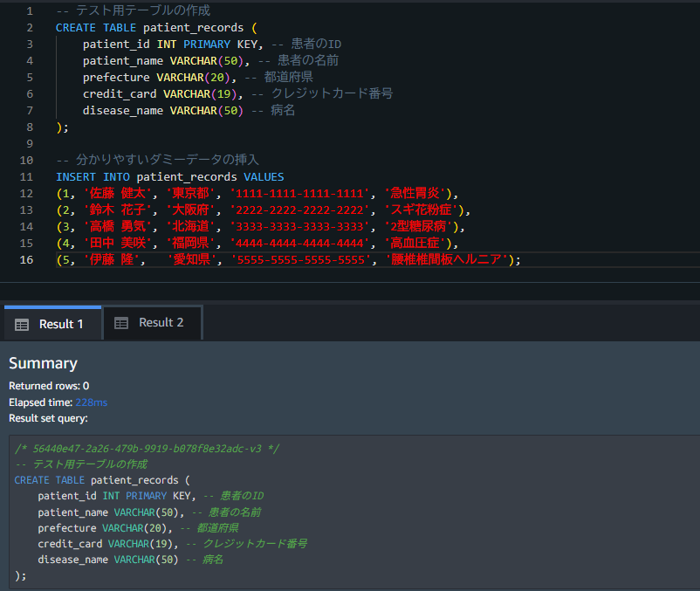Click the disease value '2型糖尿病' in editor
The width and height of the screenshot is (700, 591).
418,226
